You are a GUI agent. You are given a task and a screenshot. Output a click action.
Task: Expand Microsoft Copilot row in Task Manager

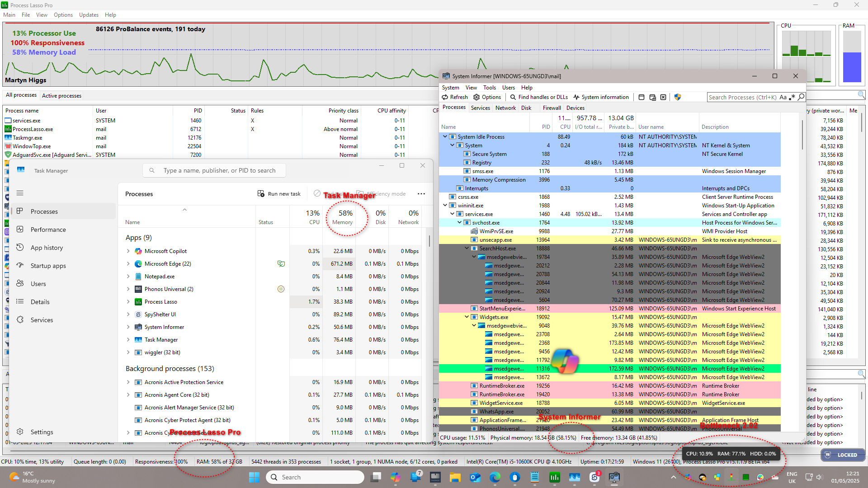coord(128,251)
